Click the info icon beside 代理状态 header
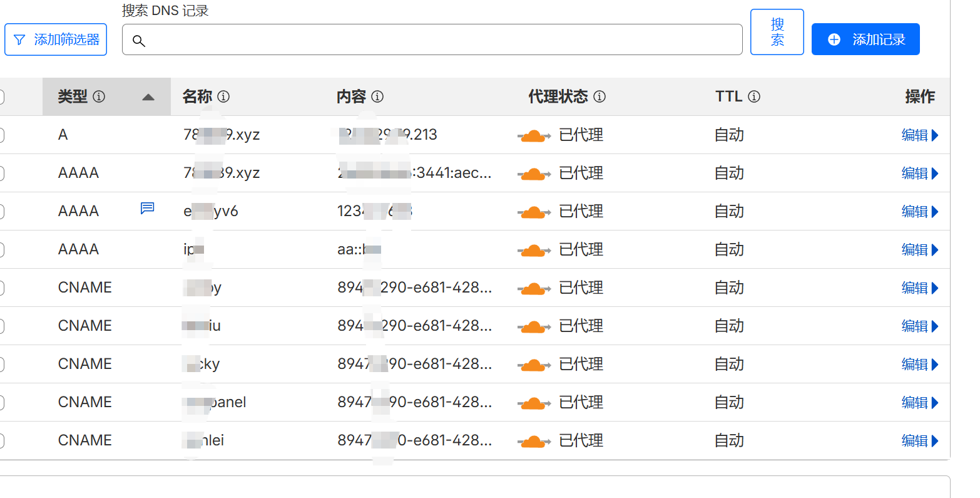Image resolution: width=980 pixels, height=498 pixels. (x=600, y=96)
